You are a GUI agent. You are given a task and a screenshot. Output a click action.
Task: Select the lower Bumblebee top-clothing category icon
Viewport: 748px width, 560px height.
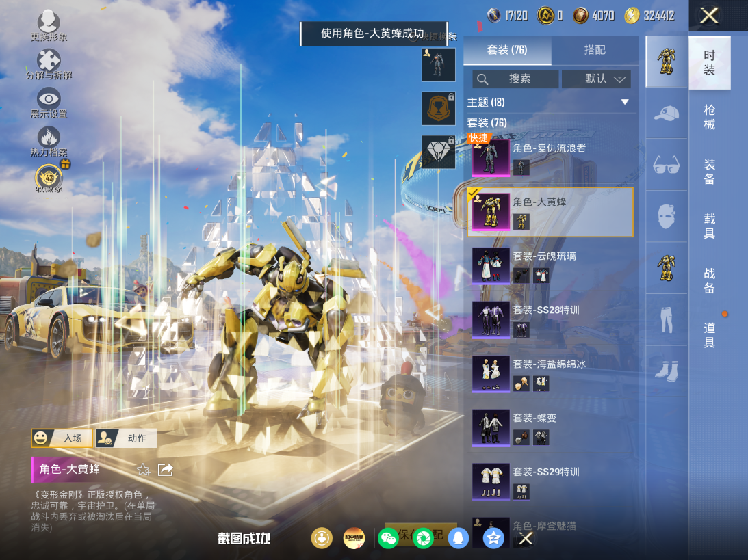(x=667, y=268)
